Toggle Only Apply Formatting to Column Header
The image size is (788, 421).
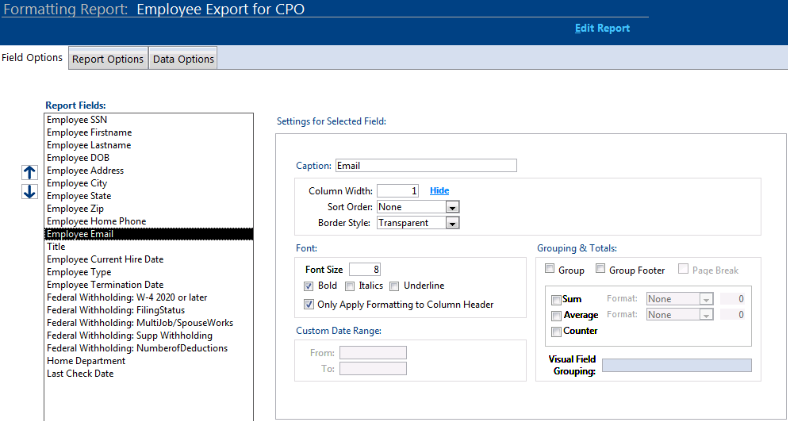[309, 304]
